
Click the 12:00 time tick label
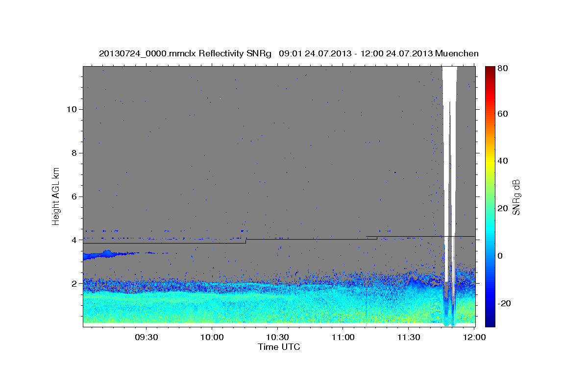pyautogui.click(x=474, y=338)
